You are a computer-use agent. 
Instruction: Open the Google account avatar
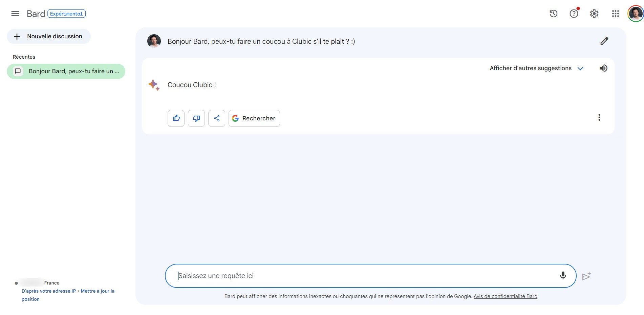[636, 14]
